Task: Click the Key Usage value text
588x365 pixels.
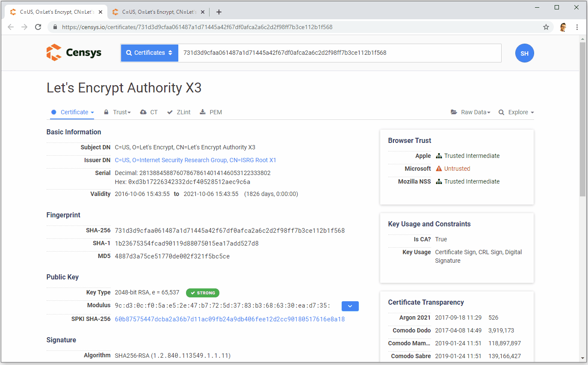Action: coord(479,256)
